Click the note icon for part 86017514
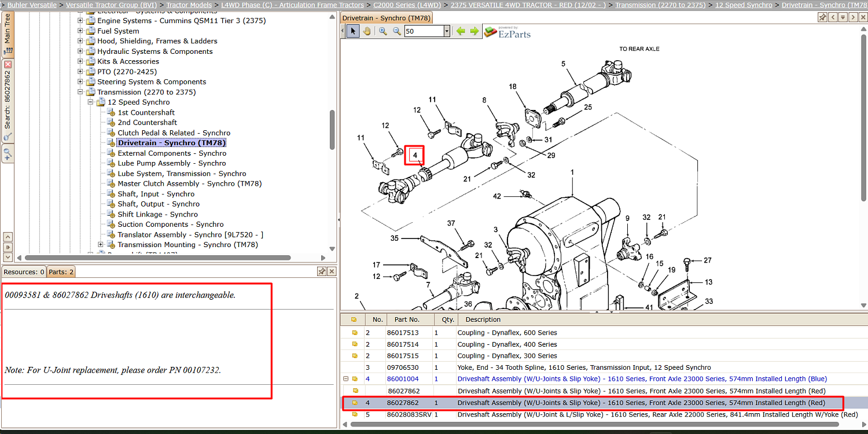 pyautogui.click(x=355, y=344)
